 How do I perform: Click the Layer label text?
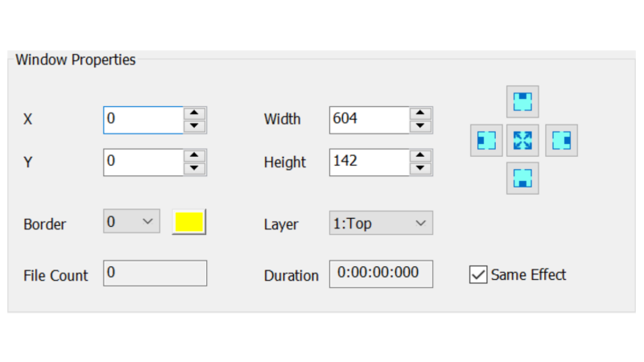point(281,224)
